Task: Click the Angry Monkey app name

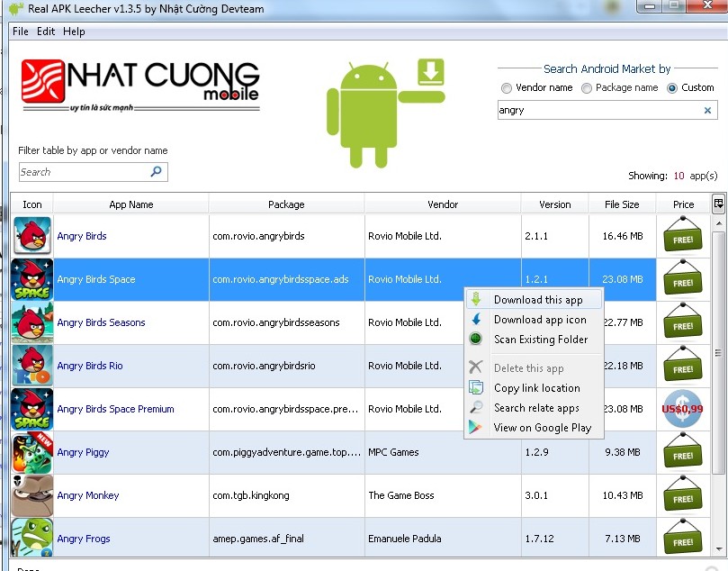Action: coord(88,495)
